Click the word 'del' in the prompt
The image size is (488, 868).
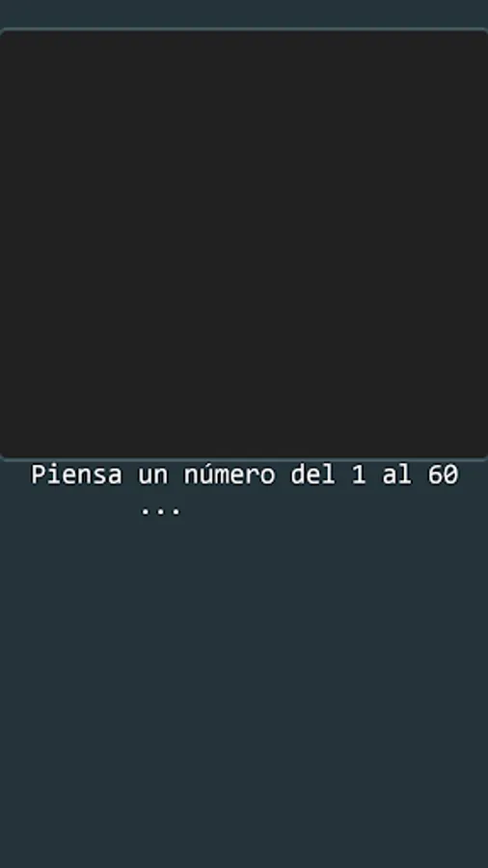coord(313,475)
